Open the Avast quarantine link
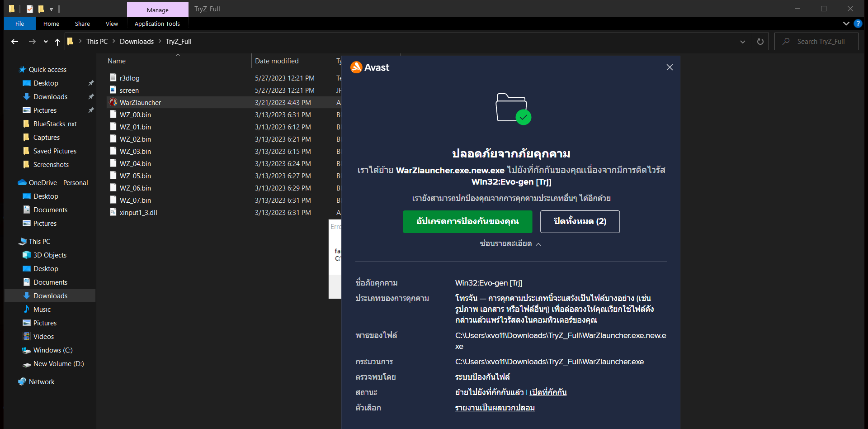The image size is (868, 429). tap(548, 392)
